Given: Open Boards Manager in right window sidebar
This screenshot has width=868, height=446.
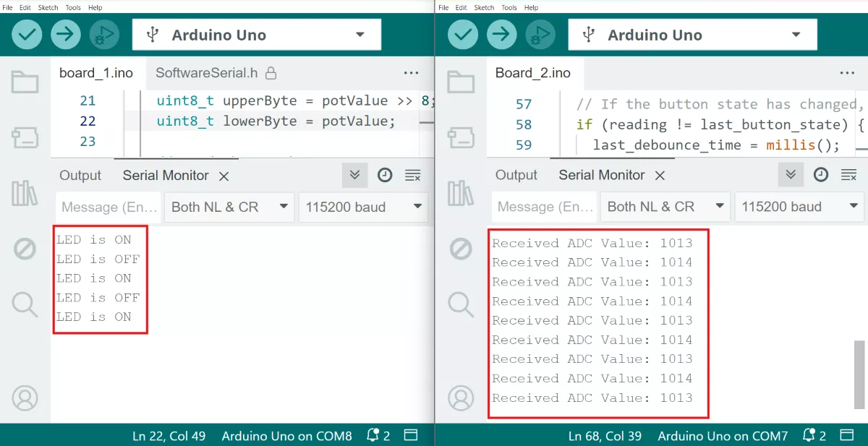Looking at the screenshot, I should pyautogui.click(x=461, y=137).
